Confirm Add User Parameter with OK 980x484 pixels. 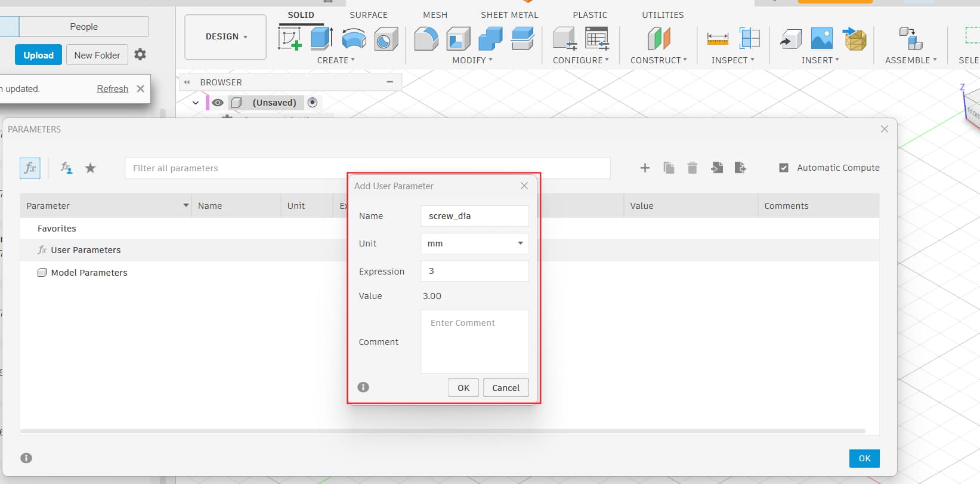463,388
